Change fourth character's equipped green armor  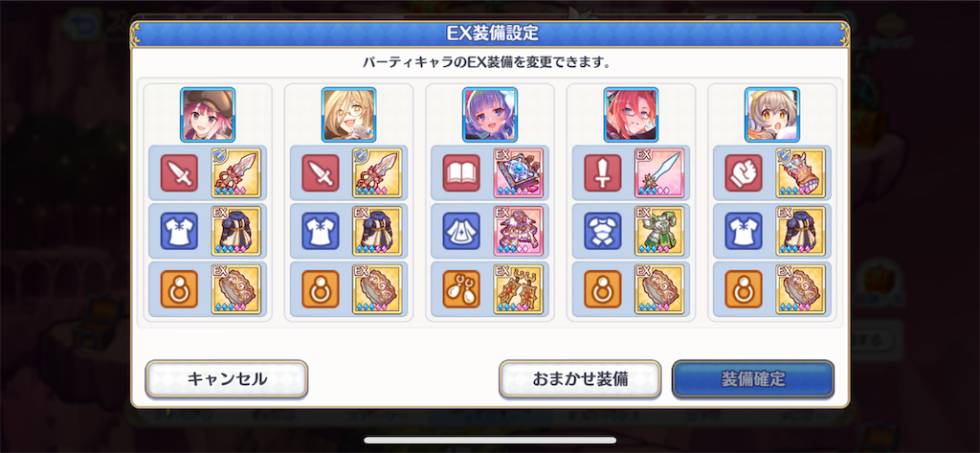click(659, 231)
